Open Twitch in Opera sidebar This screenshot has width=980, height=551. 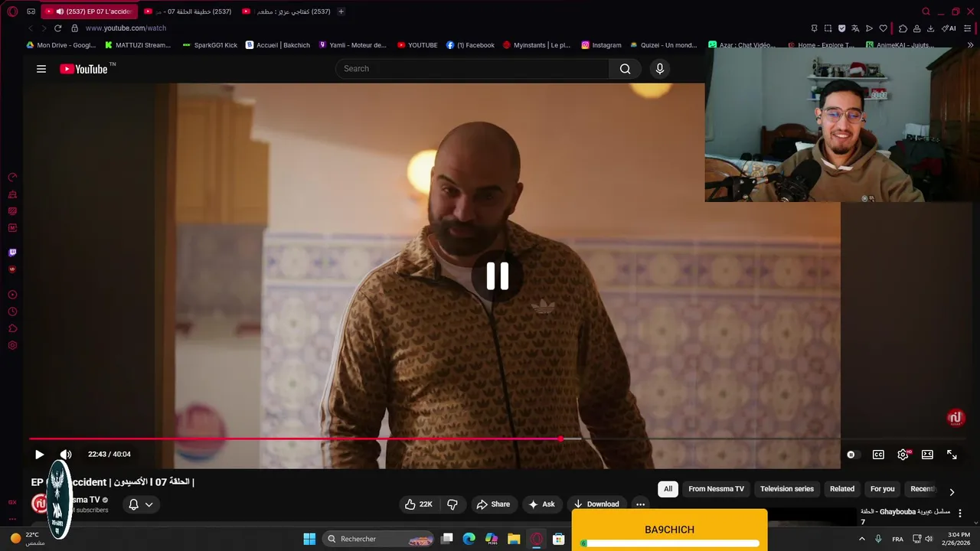(12, 252)
